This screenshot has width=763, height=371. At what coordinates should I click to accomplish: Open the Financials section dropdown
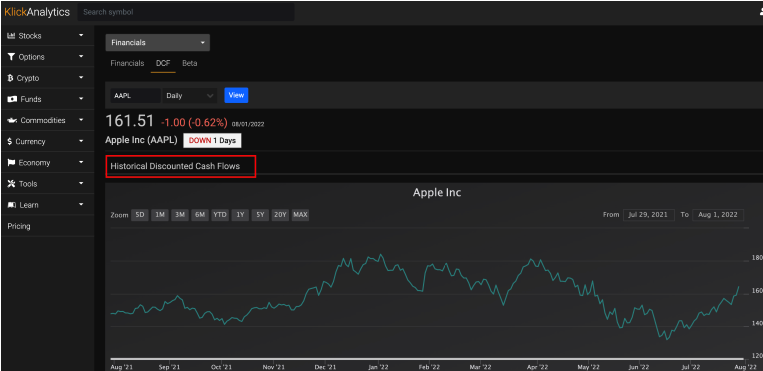158,43
